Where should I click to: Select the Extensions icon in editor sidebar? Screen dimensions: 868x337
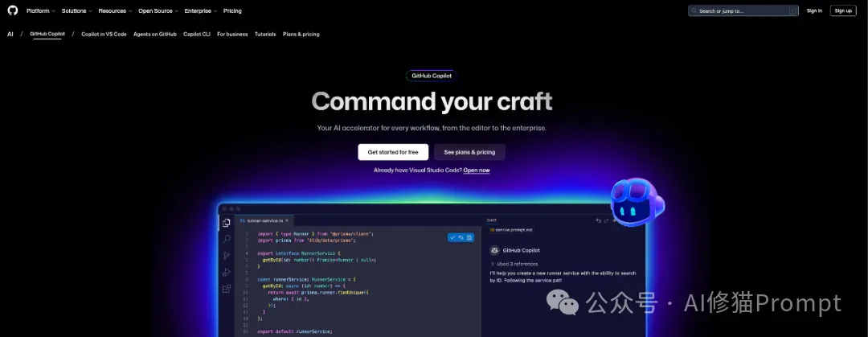(x=227, y=289)
